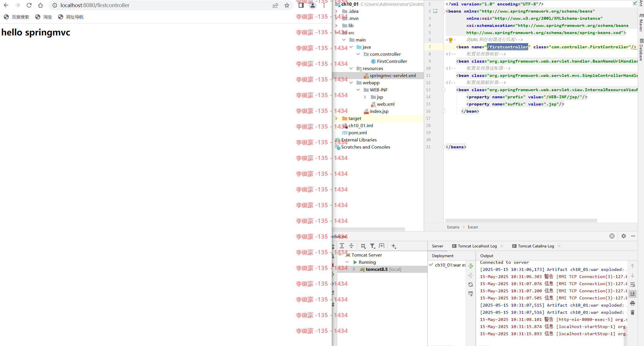
Task: Collapse the com.controller package
Action: tap(358, 54)
